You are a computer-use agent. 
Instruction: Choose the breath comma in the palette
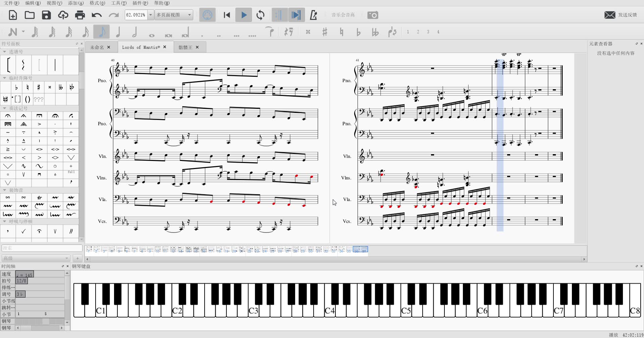[8, 231]
